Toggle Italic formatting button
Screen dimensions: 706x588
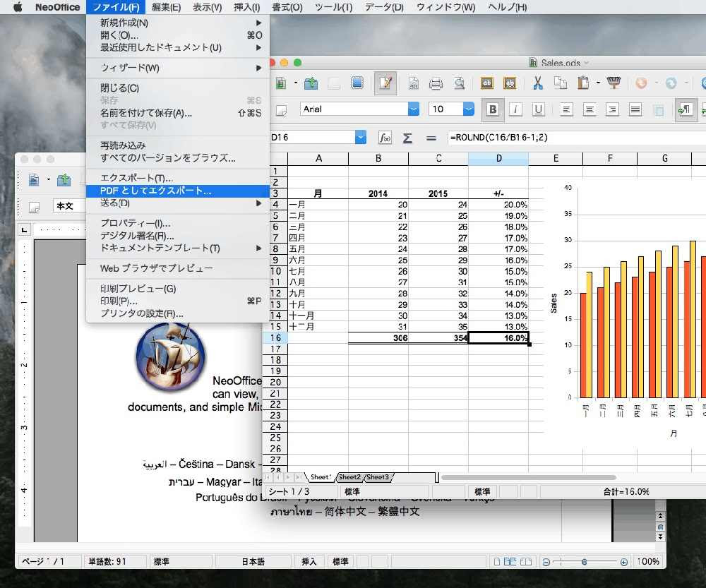point(515,109)
